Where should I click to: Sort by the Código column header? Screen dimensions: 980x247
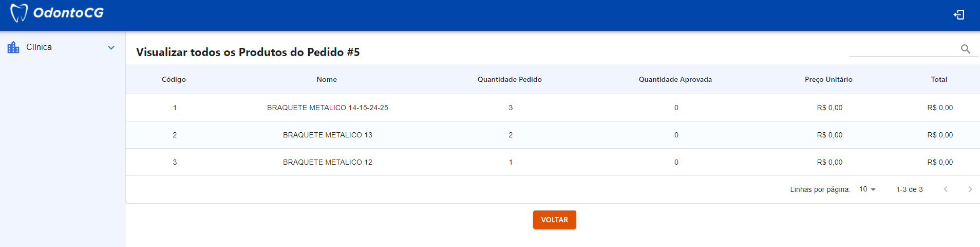tap(174, 79)
